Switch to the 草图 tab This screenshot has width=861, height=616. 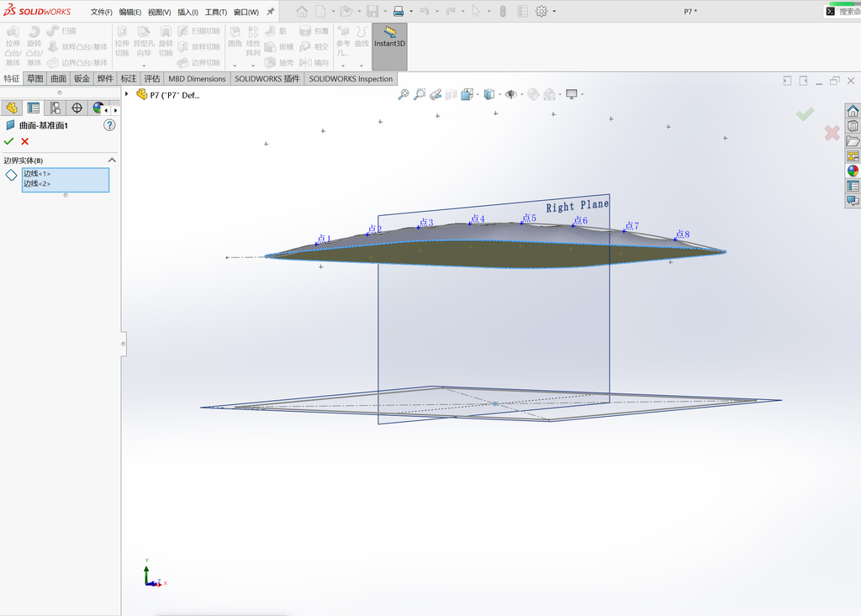[35, 78]
